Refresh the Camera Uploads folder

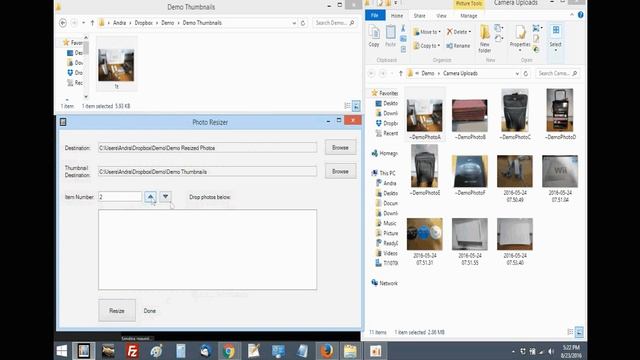click(x=526, y=73)
